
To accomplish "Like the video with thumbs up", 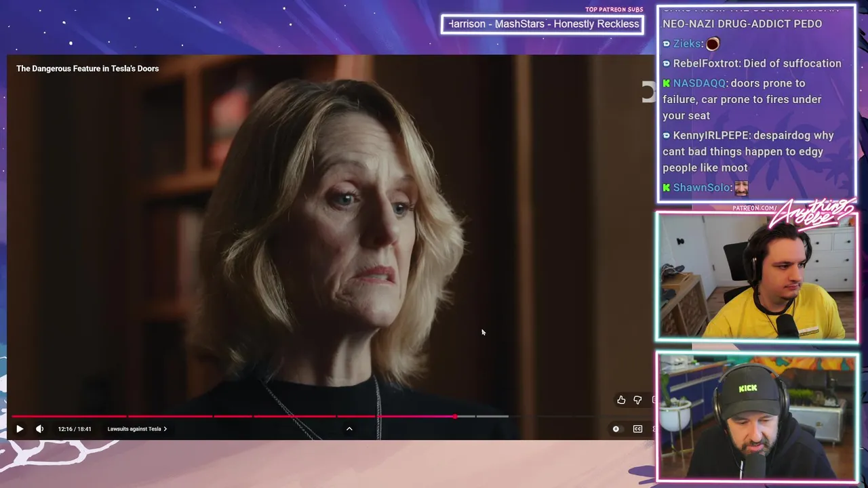I will tap(621, 400).
